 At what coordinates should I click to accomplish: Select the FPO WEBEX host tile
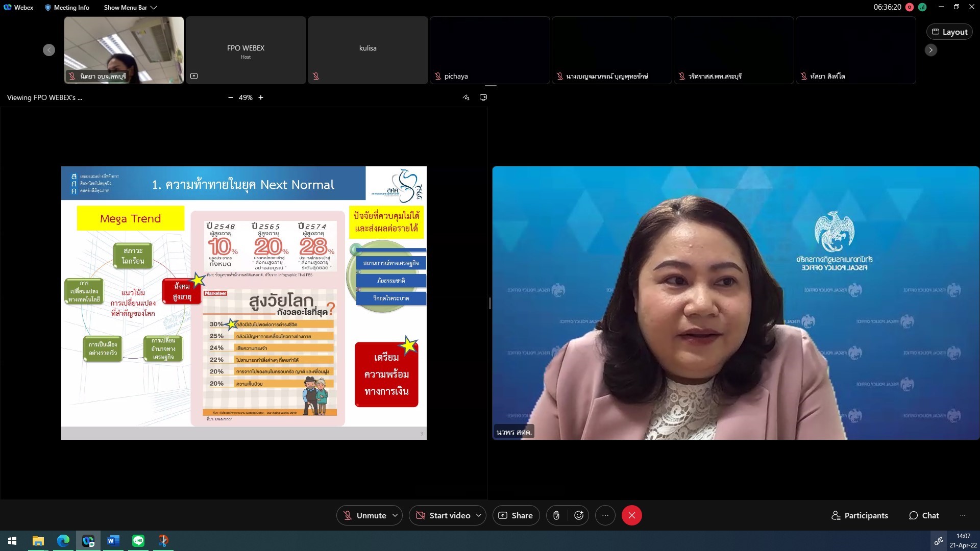[x=246, y=50]
